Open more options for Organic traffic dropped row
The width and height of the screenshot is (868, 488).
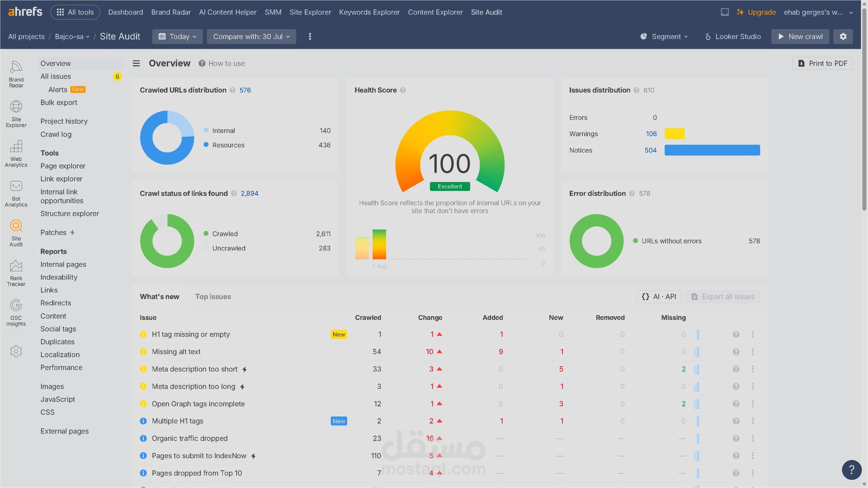pyautogui.click(x=753, y=439)
